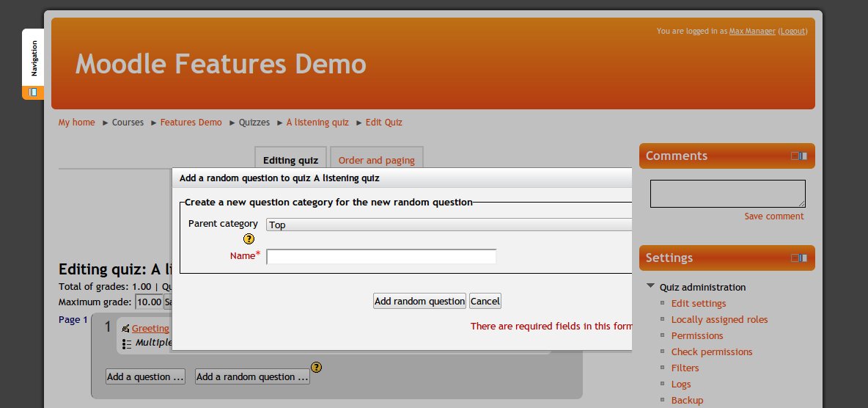Viewport: 868px width, 408px height.
Task: Open the Navigation dock panel icon
Action: tap(33, 92)
